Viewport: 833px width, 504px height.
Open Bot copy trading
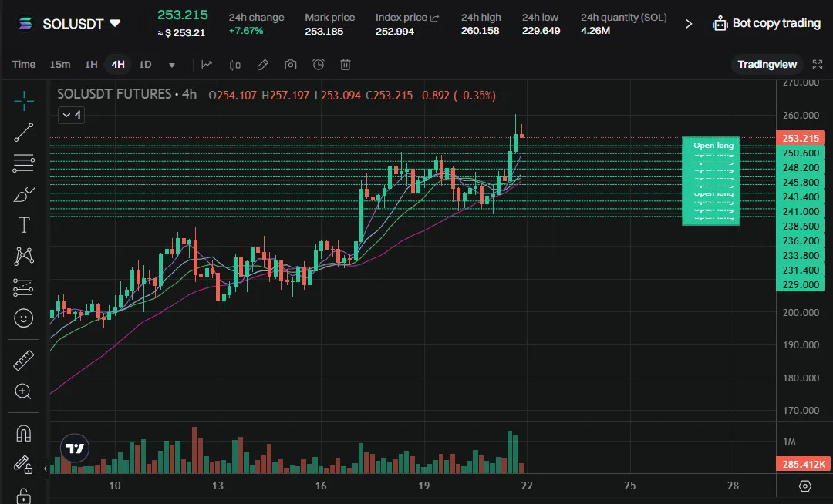(x=766, y=23)
